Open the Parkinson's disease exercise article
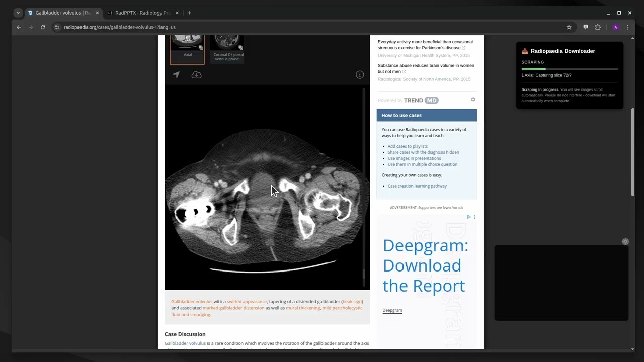 coord(425,45)
